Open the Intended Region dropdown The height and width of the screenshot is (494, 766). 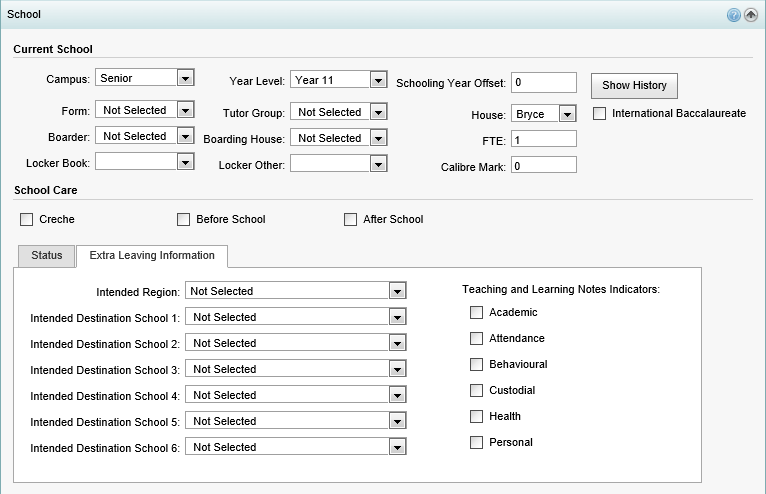coord(296,291)
